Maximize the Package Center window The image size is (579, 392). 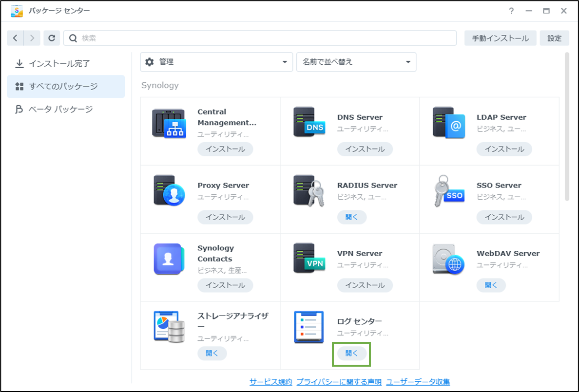click(x=546, y=11)
